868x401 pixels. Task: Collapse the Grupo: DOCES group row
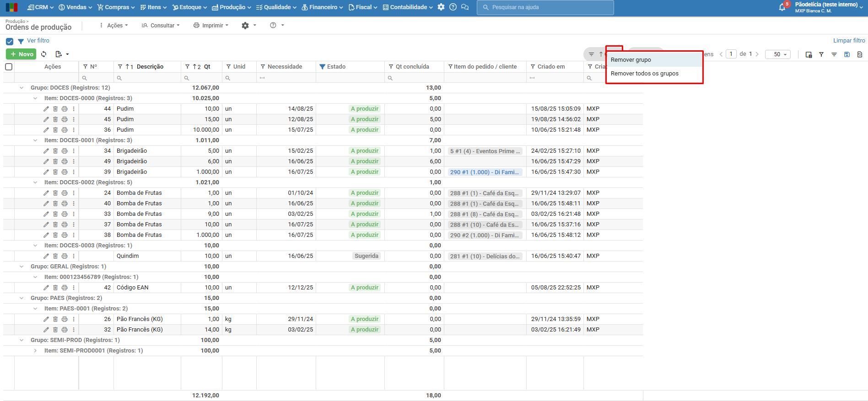[22, 88]
